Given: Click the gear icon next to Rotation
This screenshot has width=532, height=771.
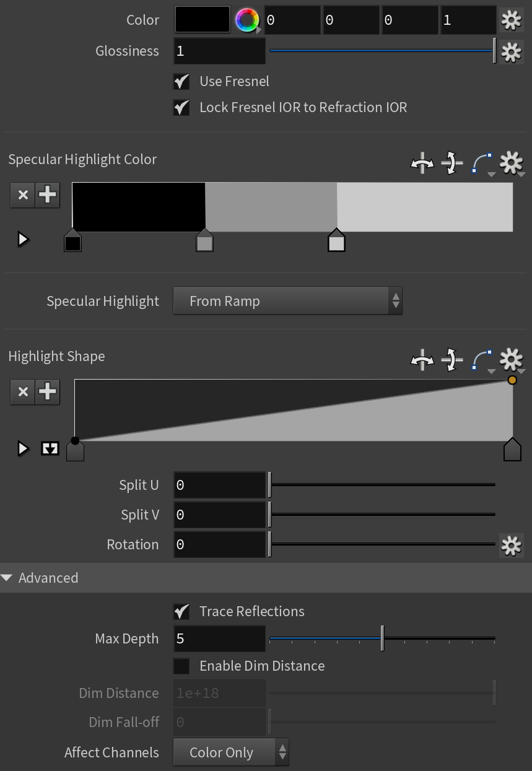Looking at the screenshot, I should (x=511, y=546).
